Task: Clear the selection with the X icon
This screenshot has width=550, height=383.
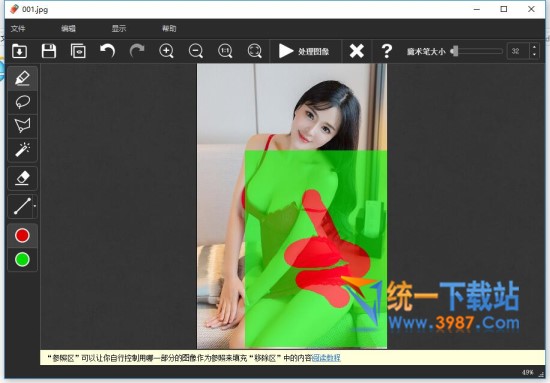Action: click(357, 51)
